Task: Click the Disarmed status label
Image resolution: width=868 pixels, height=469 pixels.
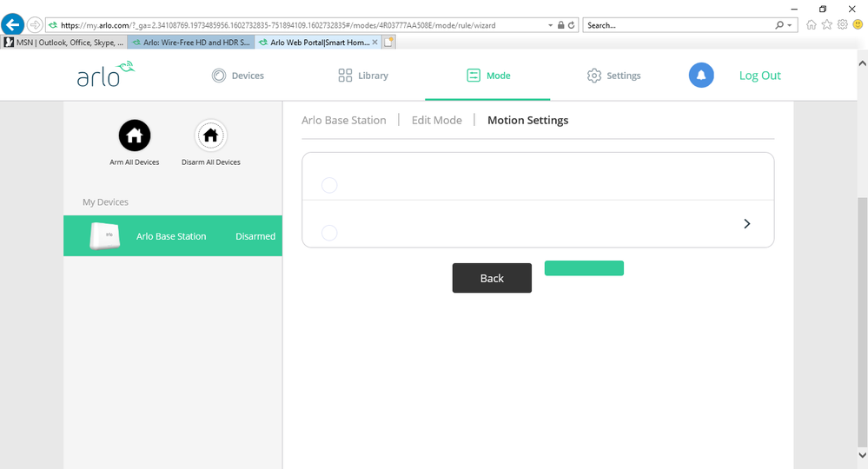Action: [x=255, y=236]
